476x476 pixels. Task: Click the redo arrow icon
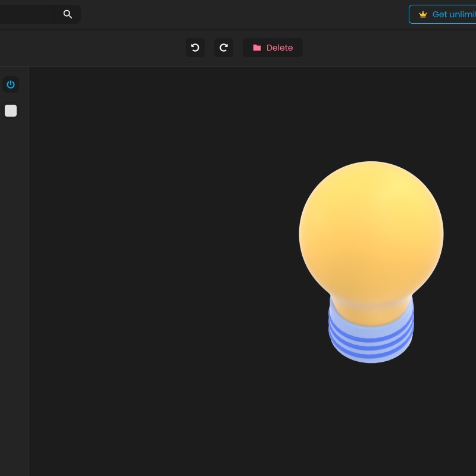pyautogui.click(x=224, y=48)
